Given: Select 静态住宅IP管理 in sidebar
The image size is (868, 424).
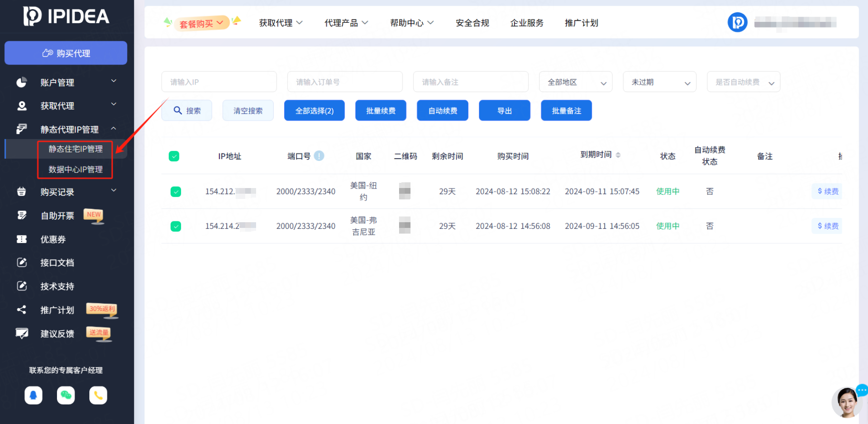Looking at the screenshot, I should click(76, 149).
